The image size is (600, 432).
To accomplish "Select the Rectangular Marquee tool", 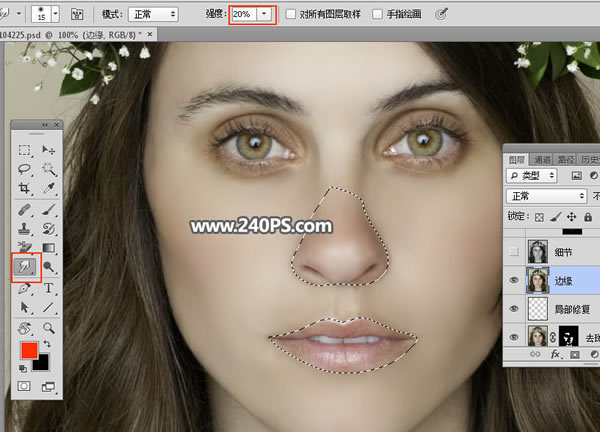I will (25, 150).
